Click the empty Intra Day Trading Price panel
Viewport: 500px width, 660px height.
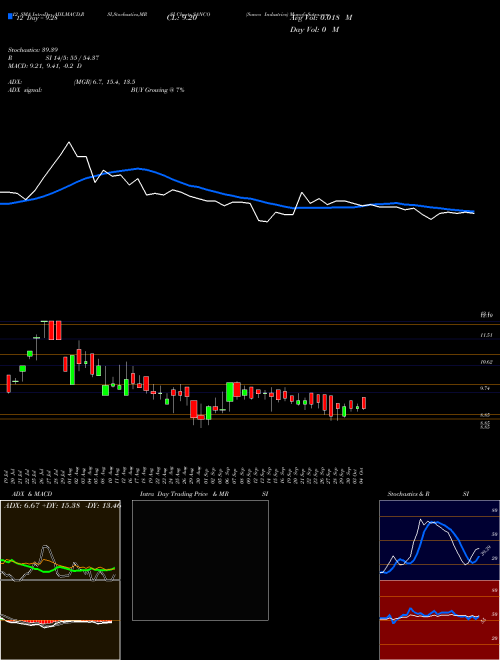point(200,560)
